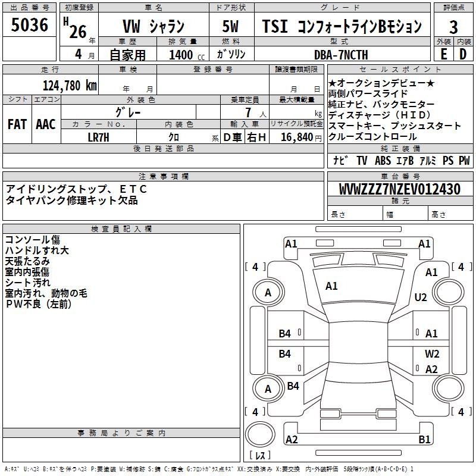Viewport: 476px width, 476px height.
Task: Click the U2 dent mark on the diagram
Action: (x=421, y=297)
